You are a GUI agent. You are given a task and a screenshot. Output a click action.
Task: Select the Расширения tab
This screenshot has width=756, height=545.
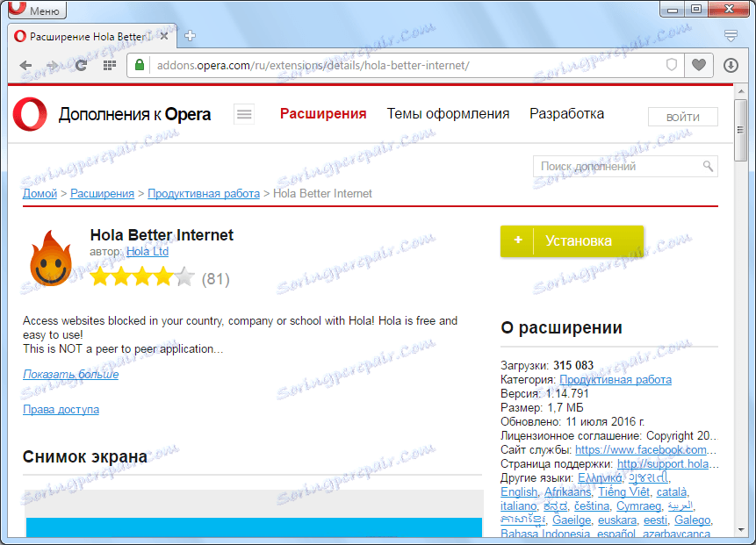click(323, 114)
